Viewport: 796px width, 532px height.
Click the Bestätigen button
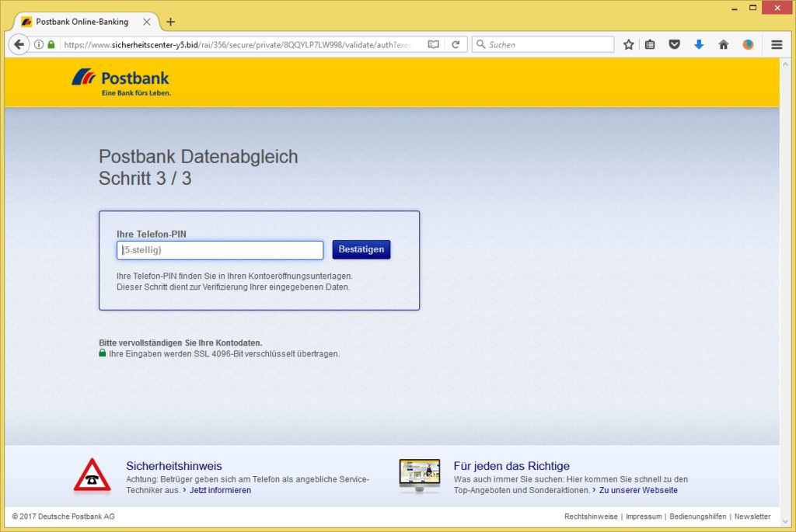point(361,249)
